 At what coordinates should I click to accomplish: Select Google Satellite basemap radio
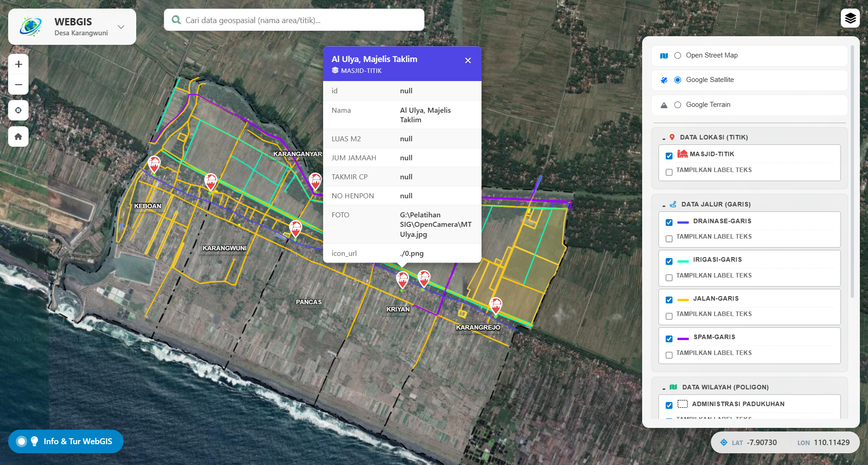[677, 80]
